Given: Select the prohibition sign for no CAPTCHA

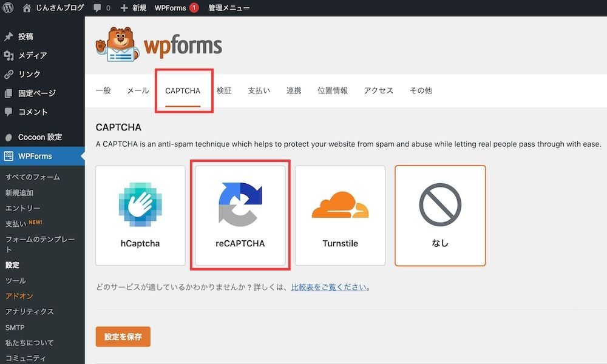Looking at the screenshot, I should click(440, 204).
